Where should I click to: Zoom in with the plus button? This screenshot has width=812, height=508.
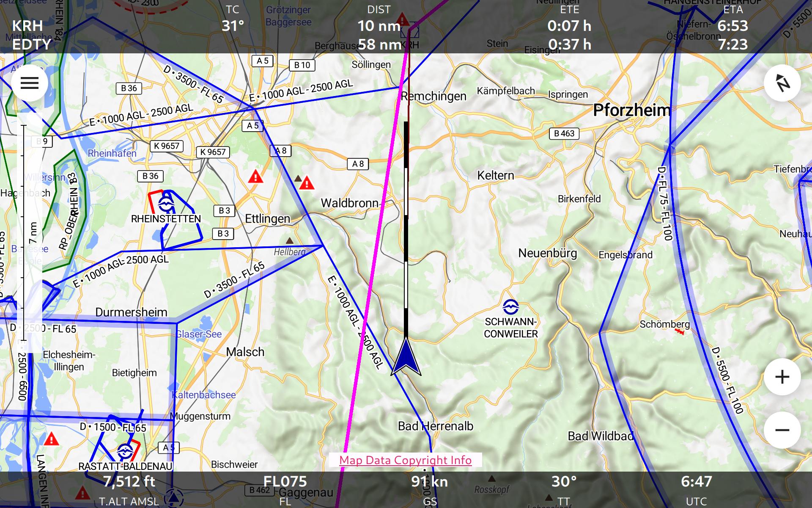[x=782, y=377]
